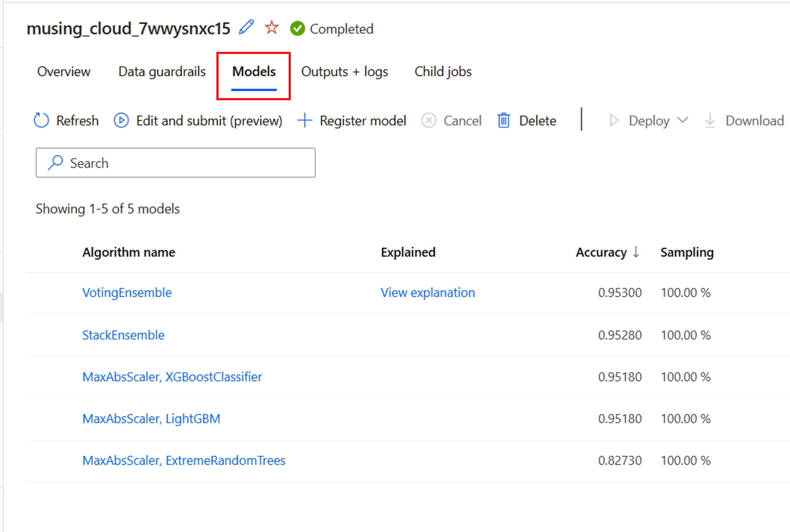Click the Search input field
The height and width of the screenshot is (532, 790).
176,163
